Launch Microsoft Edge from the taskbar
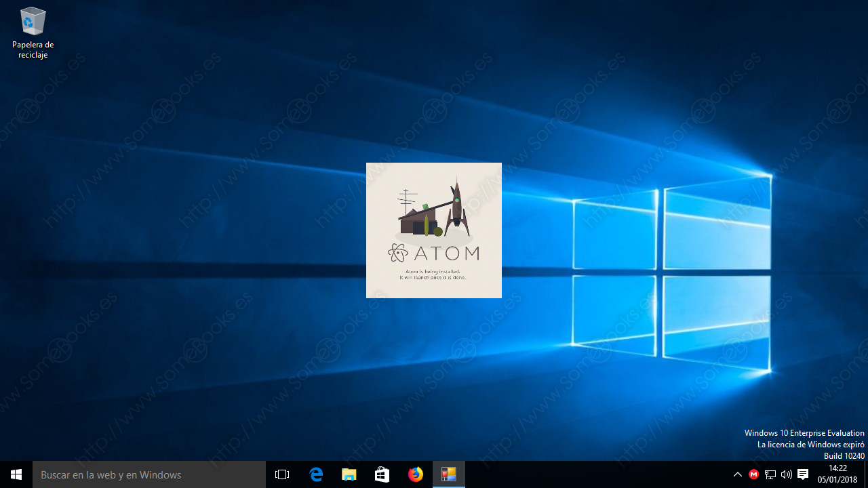This screenshot has height=488, width=868. pyautogui.click(x=316, y=474)
